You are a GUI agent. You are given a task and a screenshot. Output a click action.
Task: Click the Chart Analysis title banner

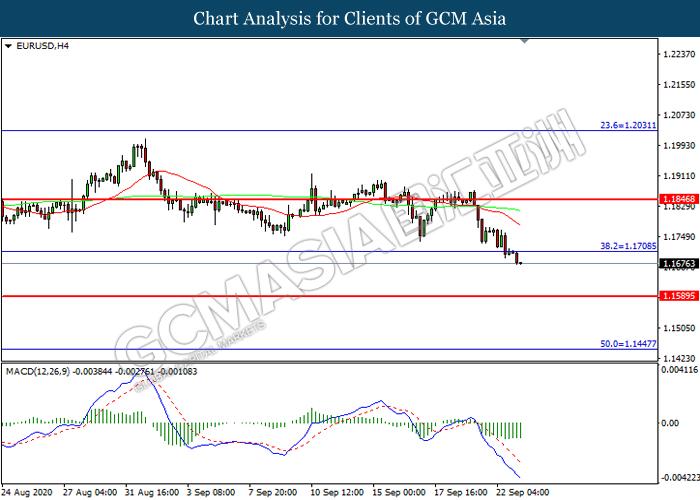pyautogui.click(x=349, y=18)
